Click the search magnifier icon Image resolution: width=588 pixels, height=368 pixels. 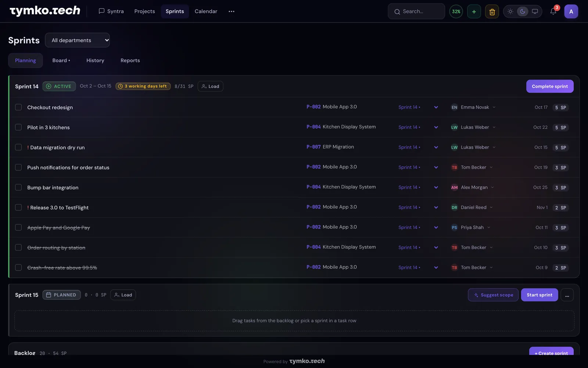397,12
